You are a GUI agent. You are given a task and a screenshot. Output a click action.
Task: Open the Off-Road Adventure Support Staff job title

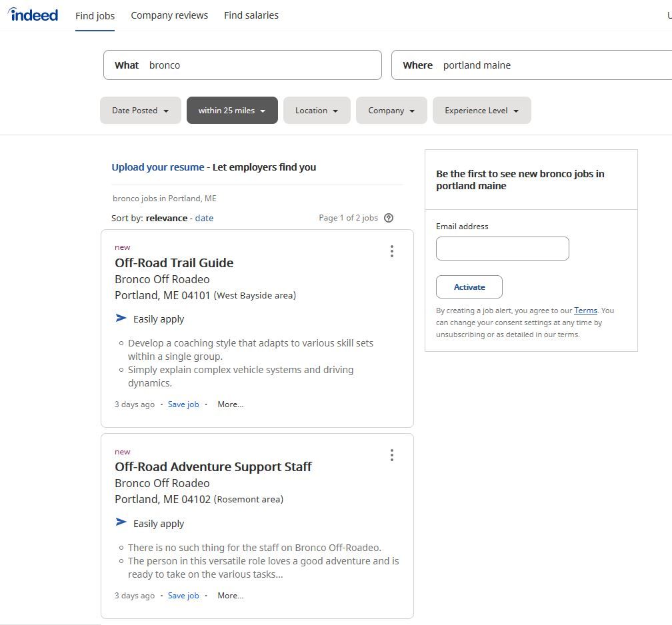(x=213, y=466)
